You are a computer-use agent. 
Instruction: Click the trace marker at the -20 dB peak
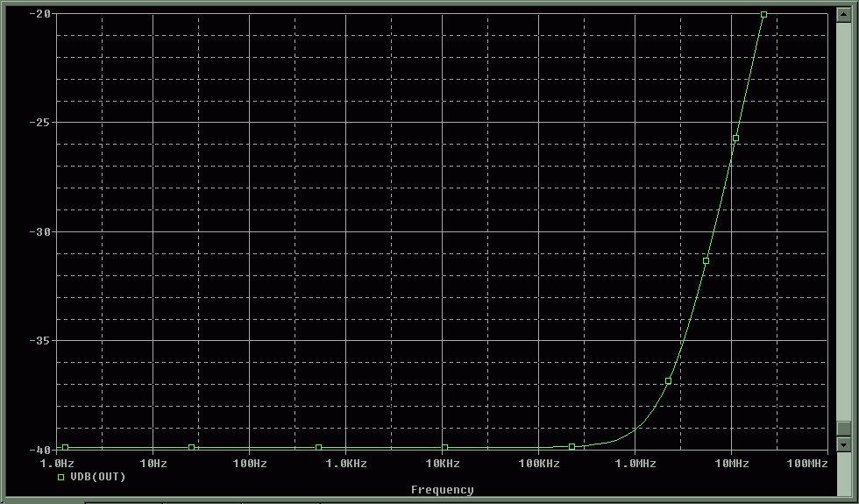(763, 15)
